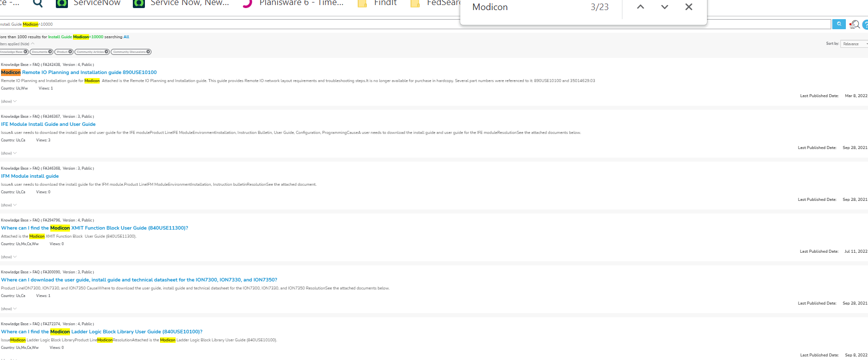Open the FindIt bookmark folder
Viewport: 868px width, 360px height.
point(377,3)
